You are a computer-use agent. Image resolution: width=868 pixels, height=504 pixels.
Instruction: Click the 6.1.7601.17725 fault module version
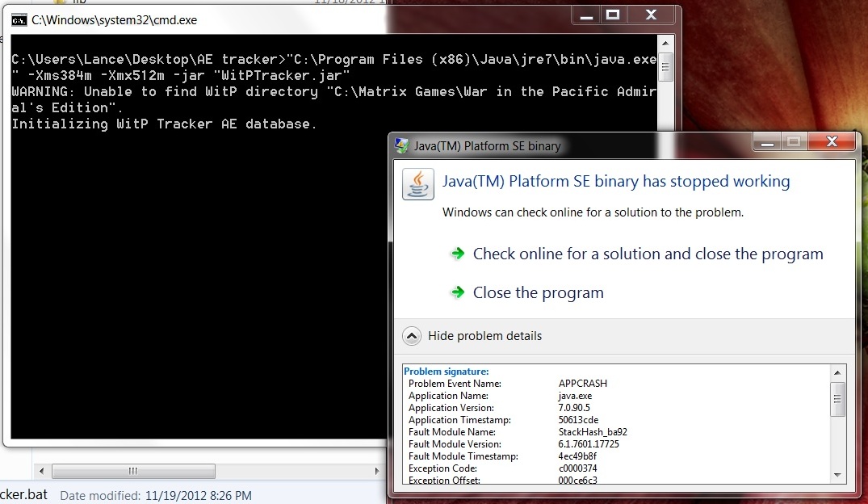coord(589,444)
